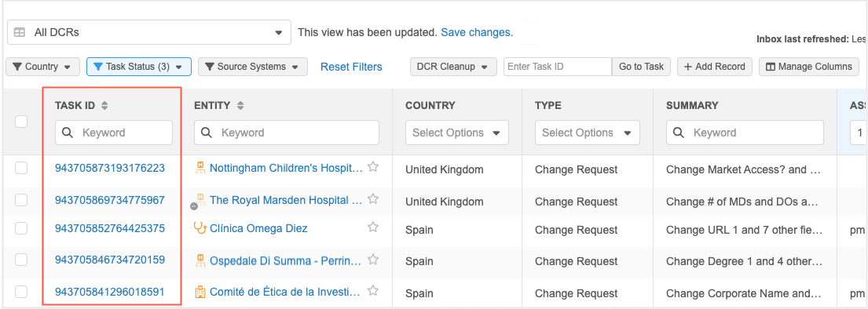This screenshot has width=868, height=309.
Task: Check the box for task 943705873193176223
Action: [21, 168]
